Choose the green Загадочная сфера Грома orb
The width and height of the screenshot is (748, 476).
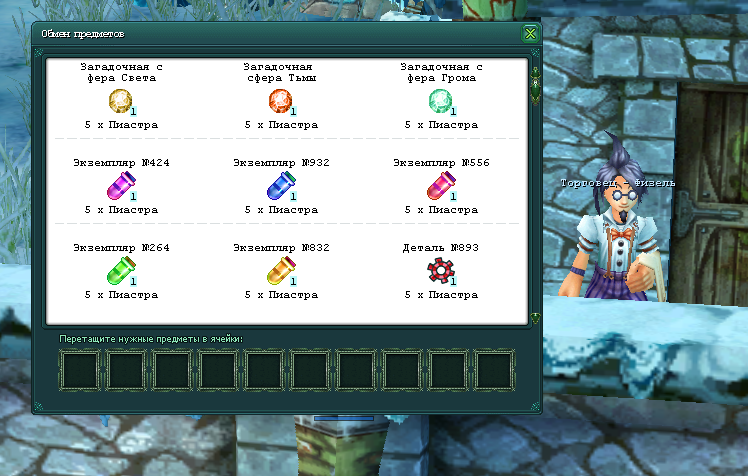(x=441, y=102)
